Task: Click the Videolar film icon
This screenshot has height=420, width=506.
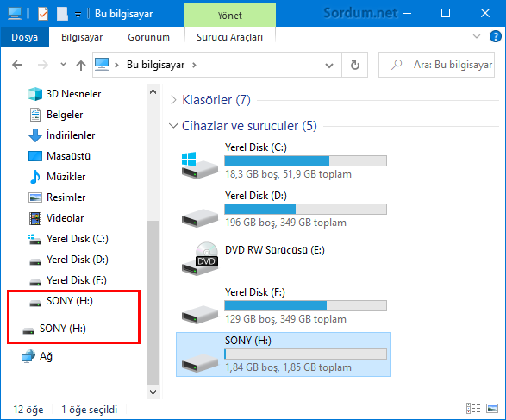Action: (35, 218)
